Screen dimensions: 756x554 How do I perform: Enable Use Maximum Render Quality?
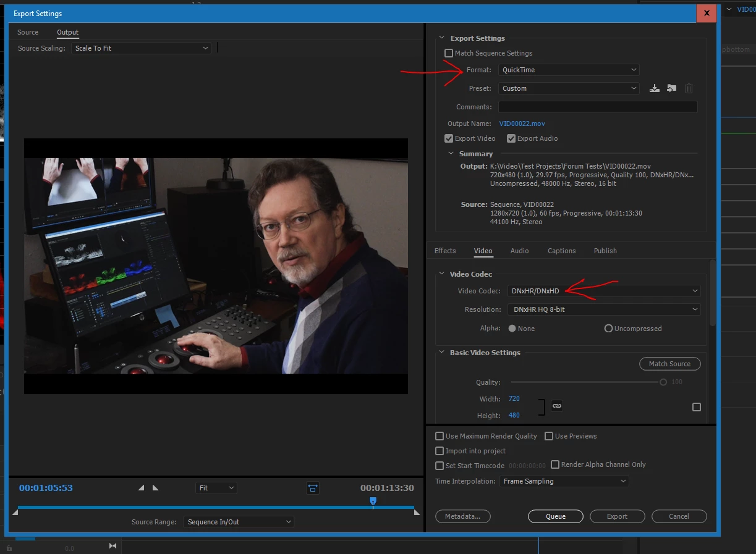440,436
